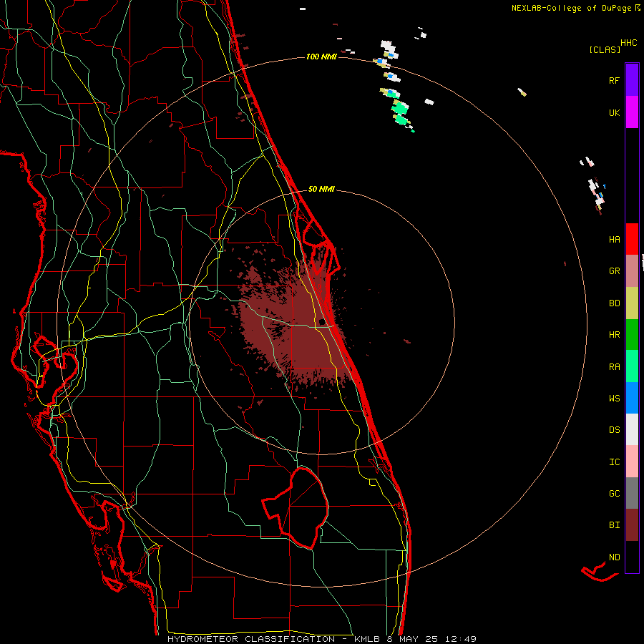Click the RF legend label text
644x644 pixels.
[614, 80]
